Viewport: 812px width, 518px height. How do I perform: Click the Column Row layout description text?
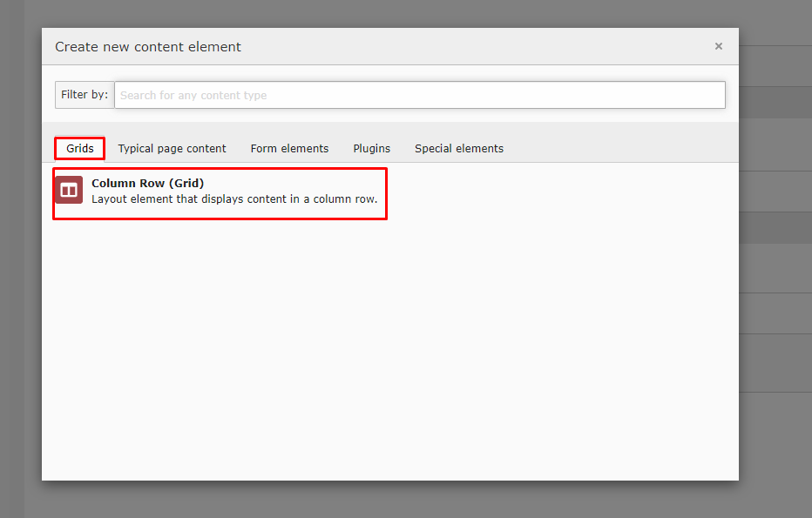[233, 199]
